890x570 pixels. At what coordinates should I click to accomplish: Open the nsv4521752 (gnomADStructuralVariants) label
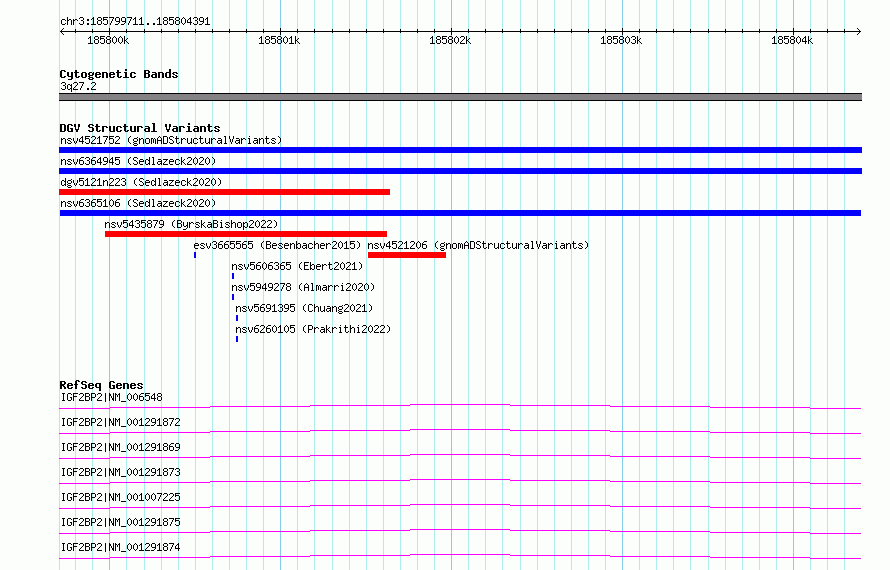[171, 140]
